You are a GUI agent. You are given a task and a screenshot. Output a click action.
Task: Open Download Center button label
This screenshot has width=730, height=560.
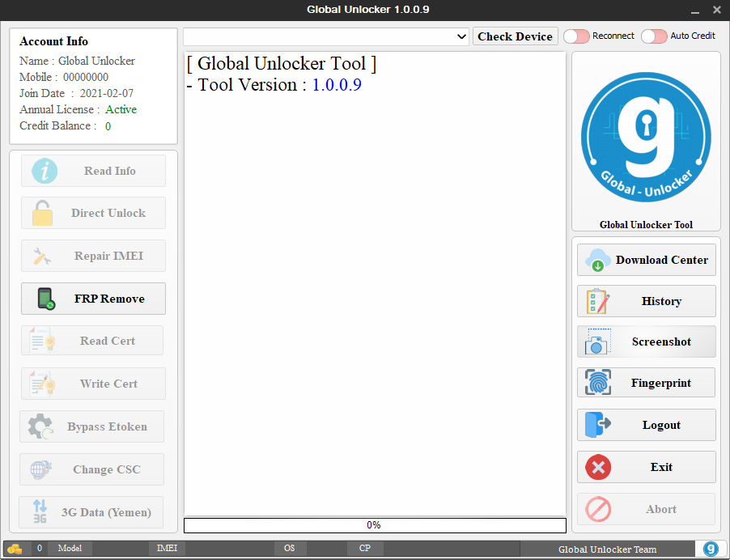coord(661,260)
